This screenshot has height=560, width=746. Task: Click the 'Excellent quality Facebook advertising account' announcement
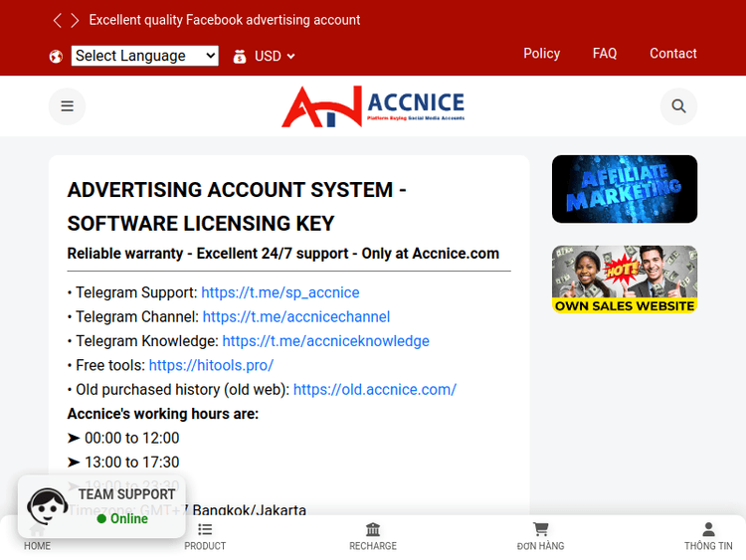click(225, 20)
